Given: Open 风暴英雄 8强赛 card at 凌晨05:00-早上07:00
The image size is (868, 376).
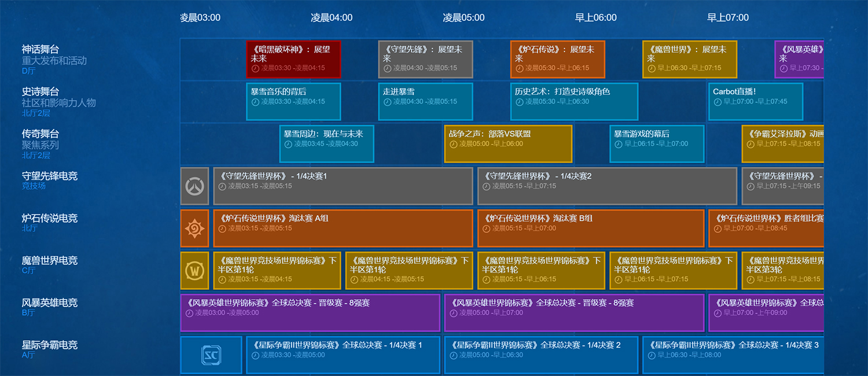Looking at the screenshot, I should (575, 313).
